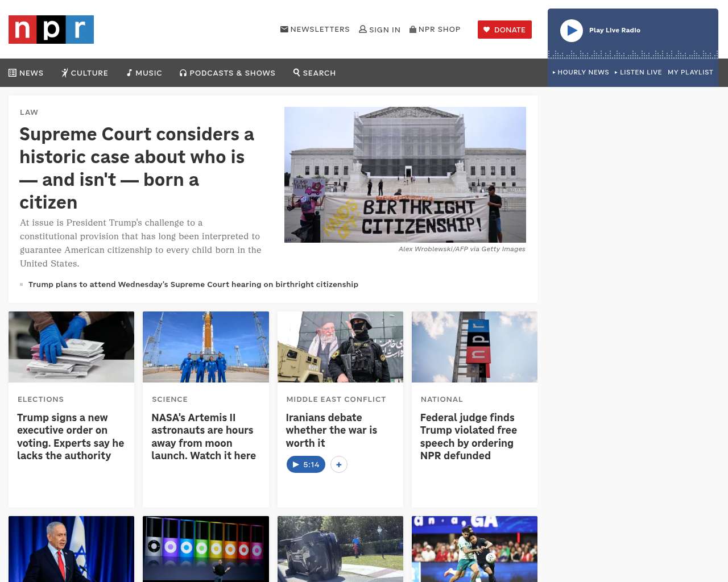Expand the Culture menu
The width and height of the screenshot is (728, 582).
point(85,73)
